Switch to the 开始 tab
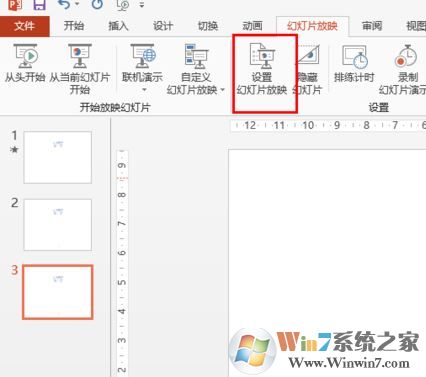Viewport: 426px width, 377px height. (x=74, y=26)
